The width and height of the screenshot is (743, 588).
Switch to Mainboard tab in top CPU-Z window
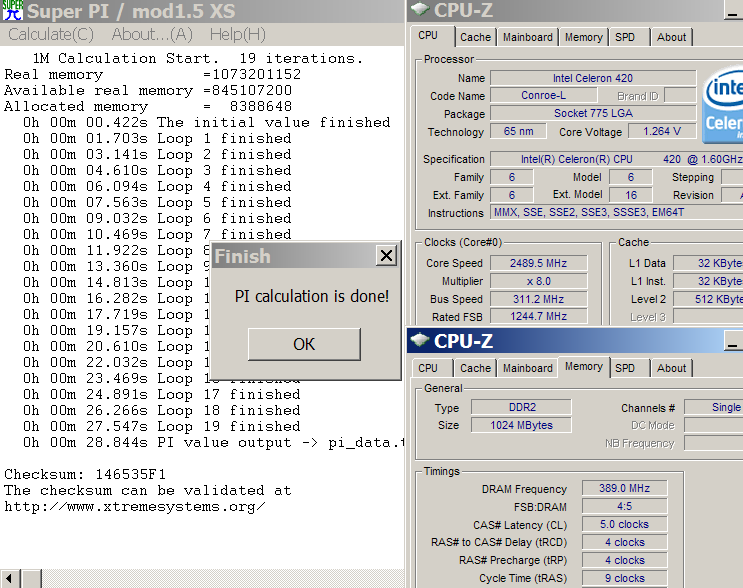(x=527, y=37)
